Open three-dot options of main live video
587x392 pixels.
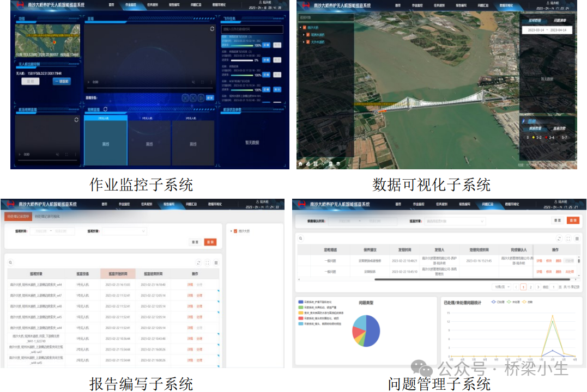(211, 82)
